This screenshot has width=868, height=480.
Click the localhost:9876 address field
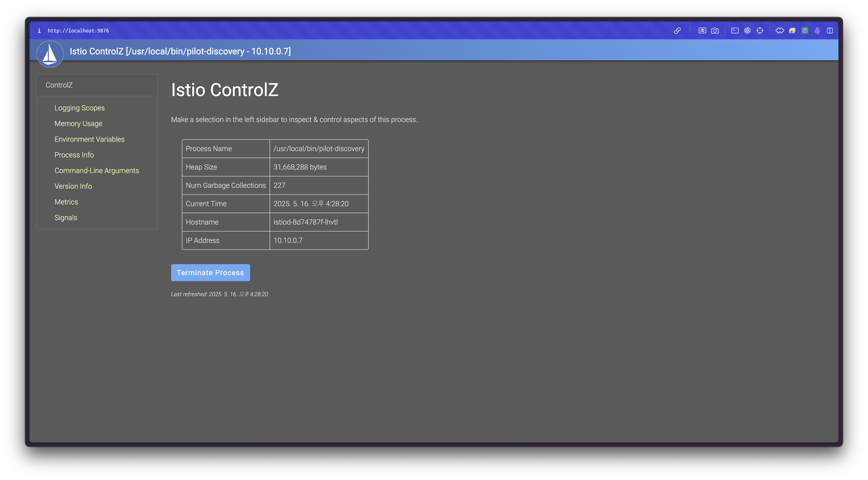(78, 31)
